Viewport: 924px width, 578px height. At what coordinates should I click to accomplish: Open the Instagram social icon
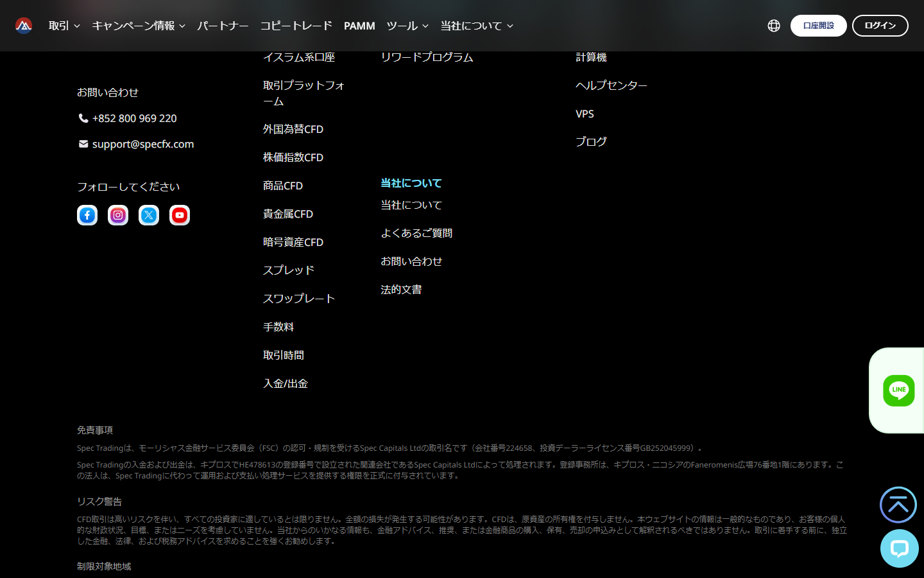118,215
